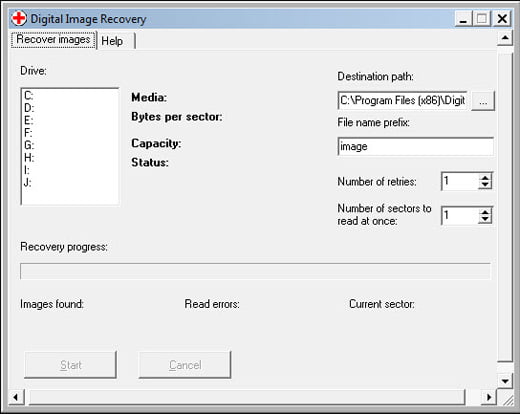Click the Start button
The height and width of the screenshot is (414, 520).
[x=70, y=365]
